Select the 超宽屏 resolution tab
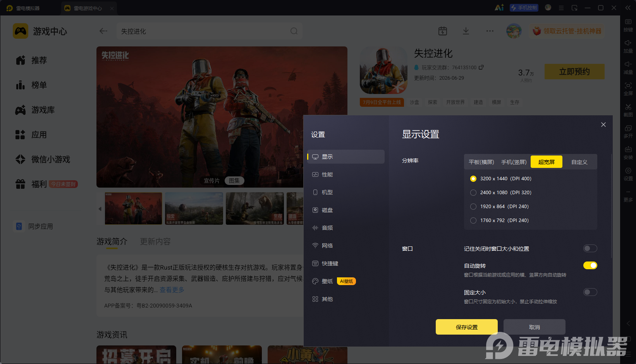This screenshot has width=636, height=364. tap(546, 162)
